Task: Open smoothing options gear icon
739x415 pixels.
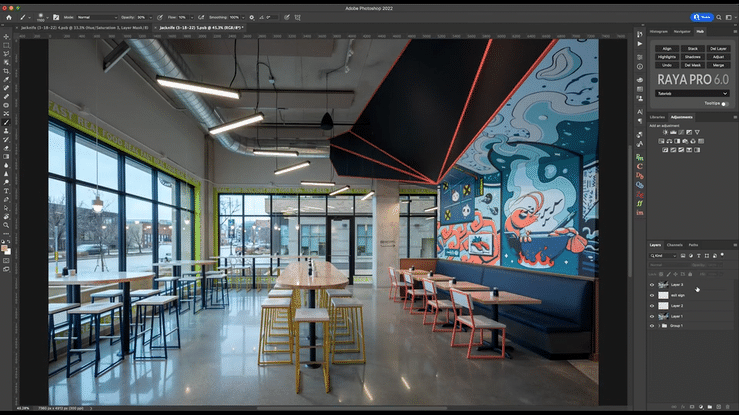Action: 252,17
